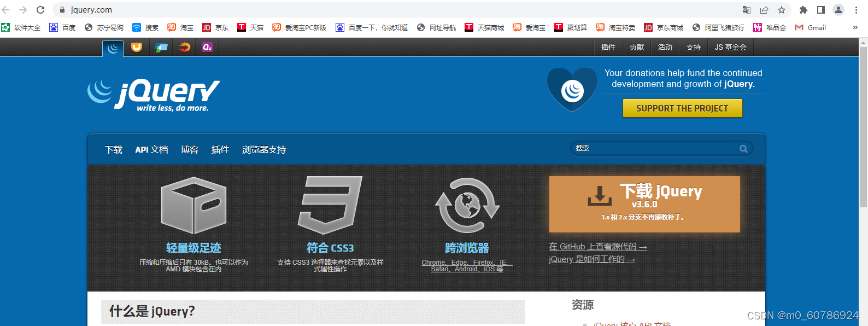The height and width of the screenshot is (326, 868).
Task: Open the 百度一下，你就知道 bookmark
Action: [372, 27]
